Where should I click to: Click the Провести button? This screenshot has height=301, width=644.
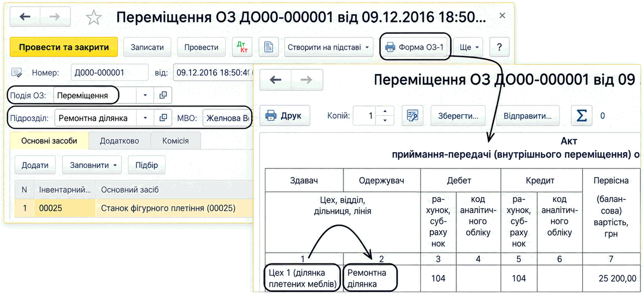click(x=201, y=47)
